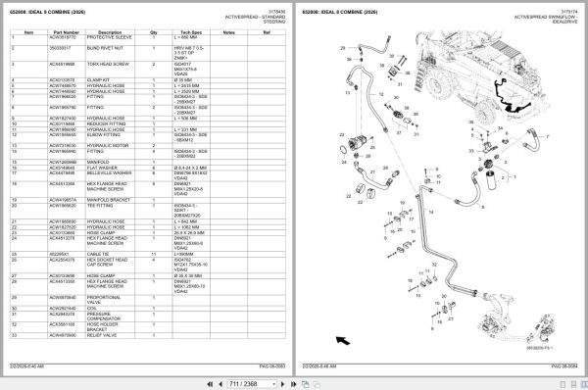Click the ACTIVESPREAD - STANDARD STEERING heading
Screen dimensions: 588x390
(x=255, y=20)
